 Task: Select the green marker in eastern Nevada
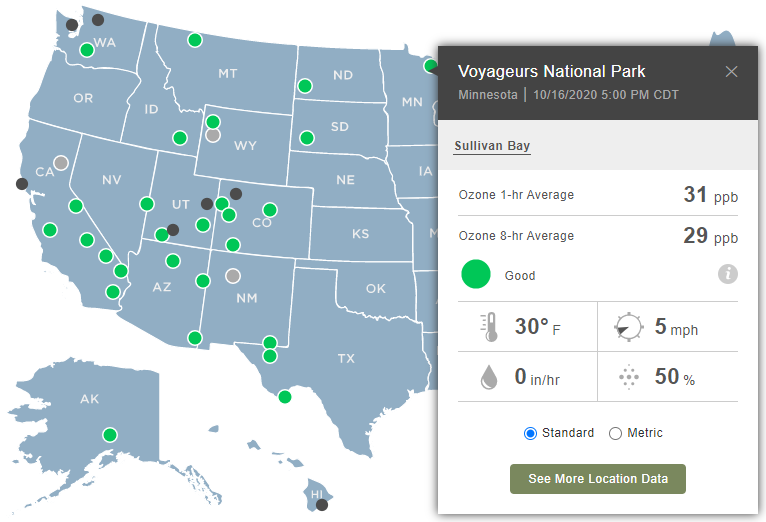click(147, 204)
